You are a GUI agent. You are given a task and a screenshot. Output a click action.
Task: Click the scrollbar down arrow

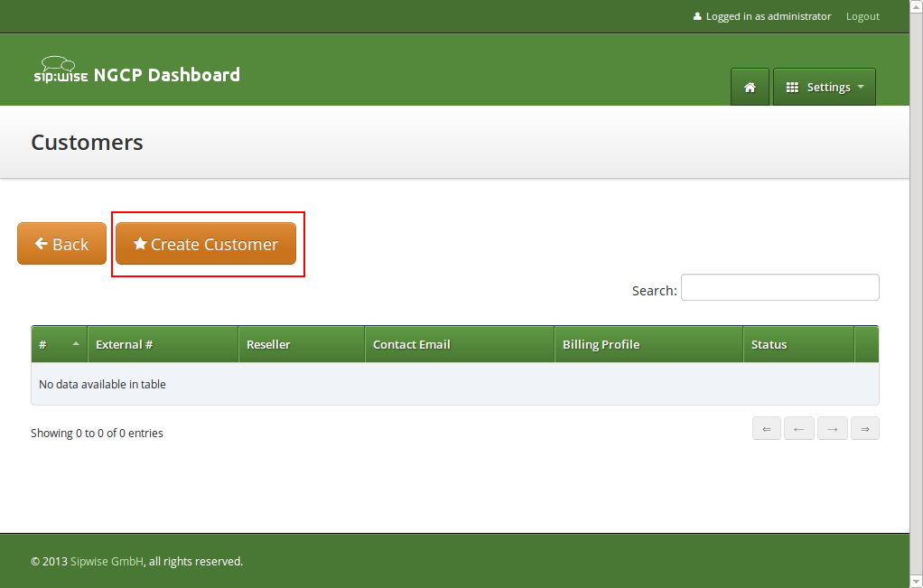point(916,581)
